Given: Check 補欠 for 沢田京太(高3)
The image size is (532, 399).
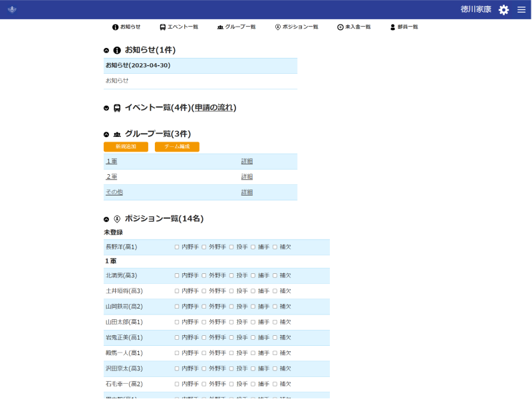Looking at the screenshot, I should point(275,368).
